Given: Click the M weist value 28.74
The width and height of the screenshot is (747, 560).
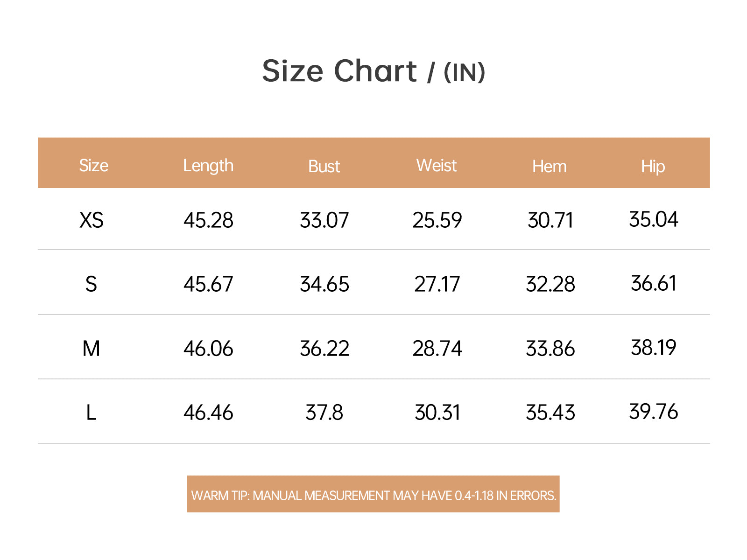Looking at the screenshot, I should pos(437,349).
